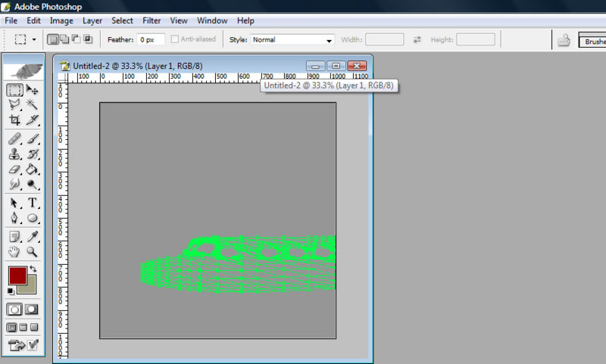Screen dimensions: 606x364
Task: Set Add to selection mode
Action: click(64, 39)
